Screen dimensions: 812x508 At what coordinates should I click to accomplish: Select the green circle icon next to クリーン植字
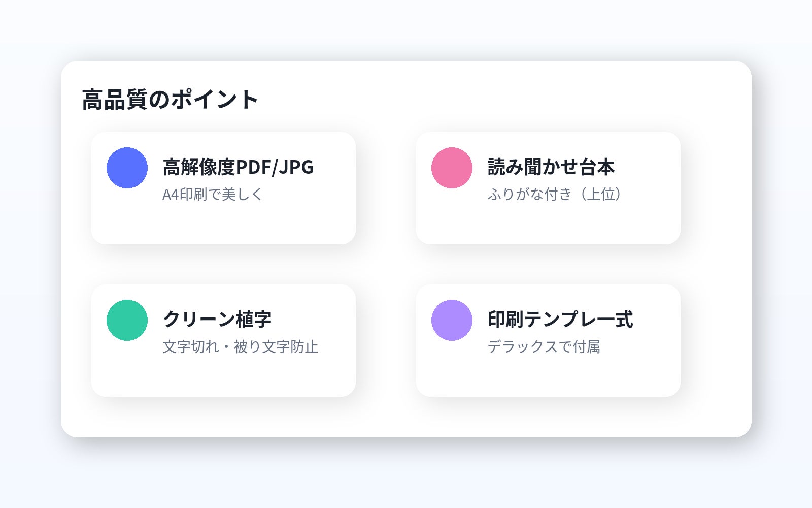click(x=127, y=320)
